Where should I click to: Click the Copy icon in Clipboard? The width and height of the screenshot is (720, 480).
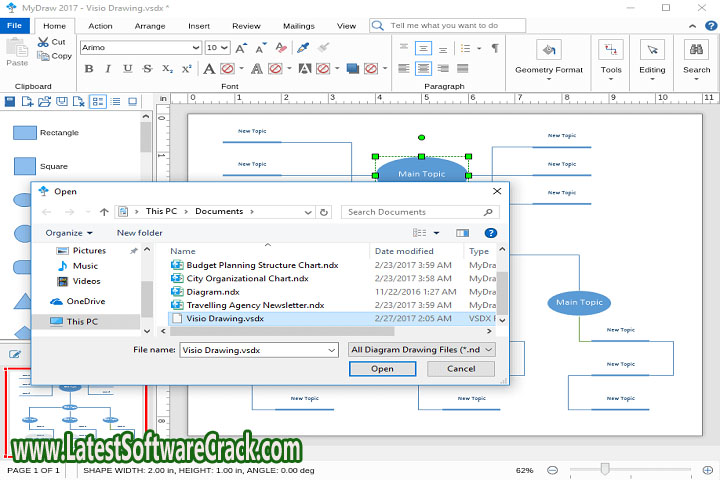pos(43,56)
